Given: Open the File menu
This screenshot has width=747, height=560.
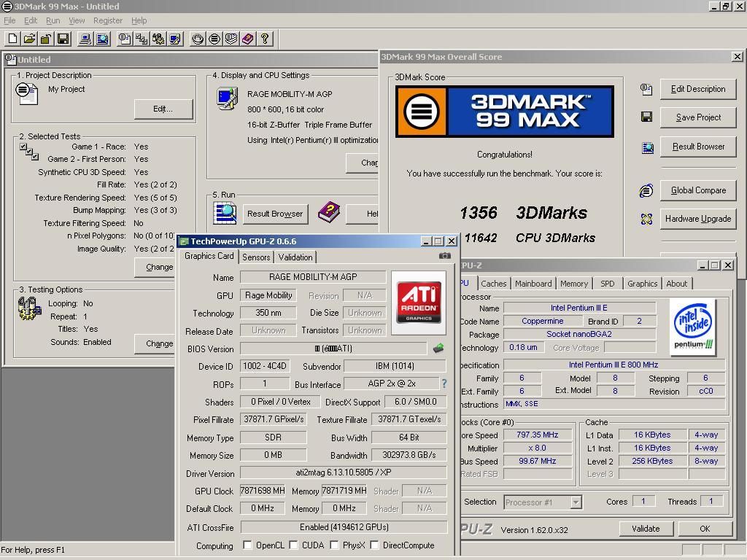Looking at the screenshot, I should pos(9,20).
